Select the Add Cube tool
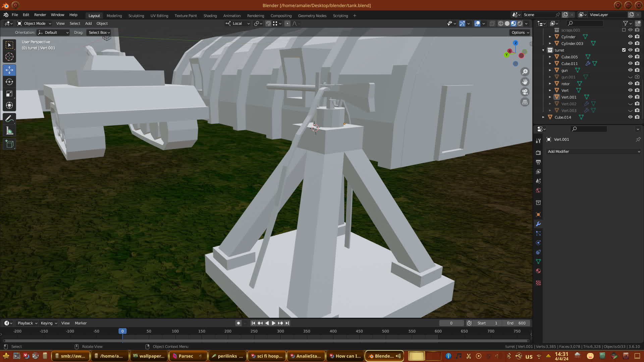The image size is (644, 362). [9, 144]
